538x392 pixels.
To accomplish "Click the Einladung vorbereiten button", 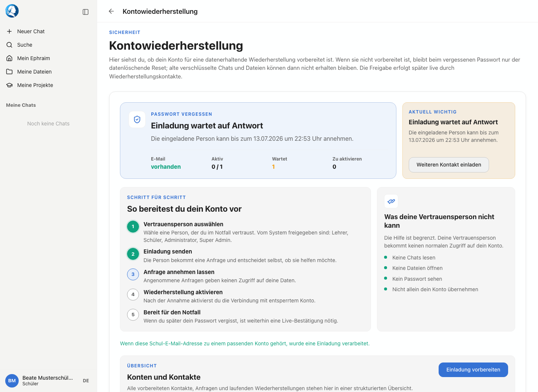I will pyautogui.click(x=473, y=370).
